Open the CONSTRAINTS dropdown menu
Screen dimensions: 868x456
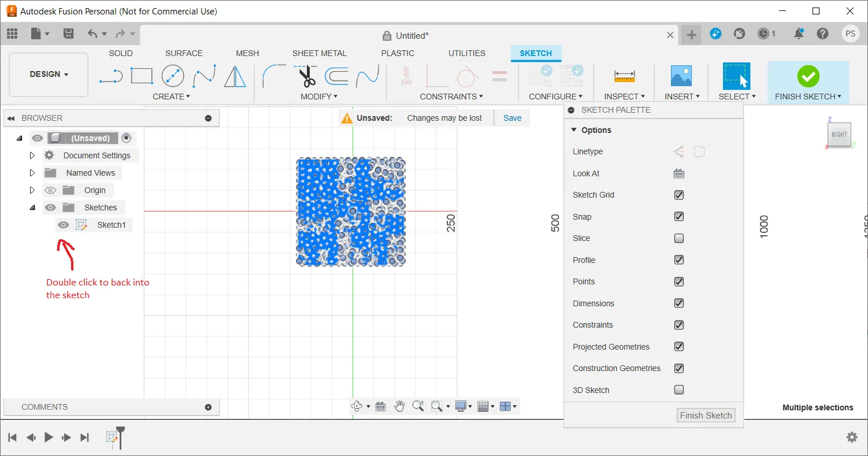(x=451, y=97)
